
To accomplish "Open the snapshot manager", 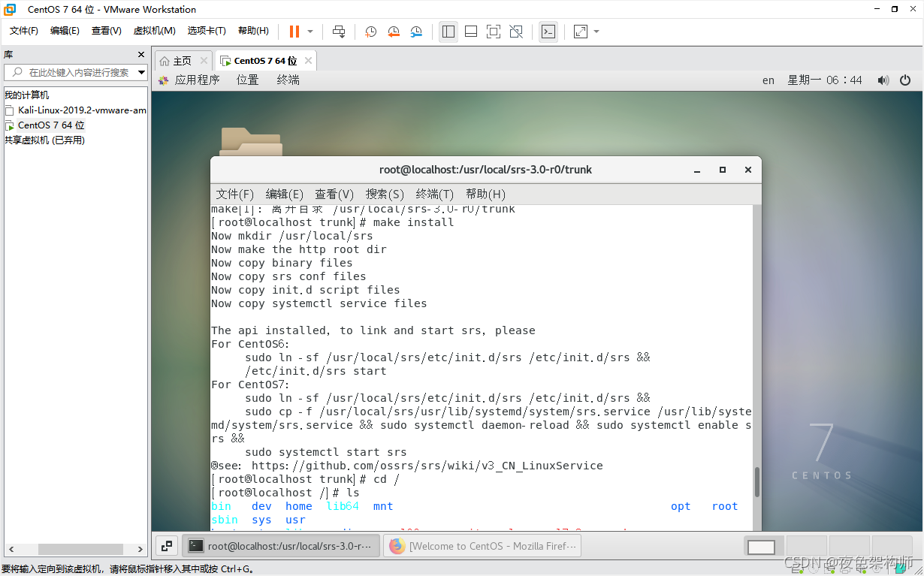I will tap(417, 32).
